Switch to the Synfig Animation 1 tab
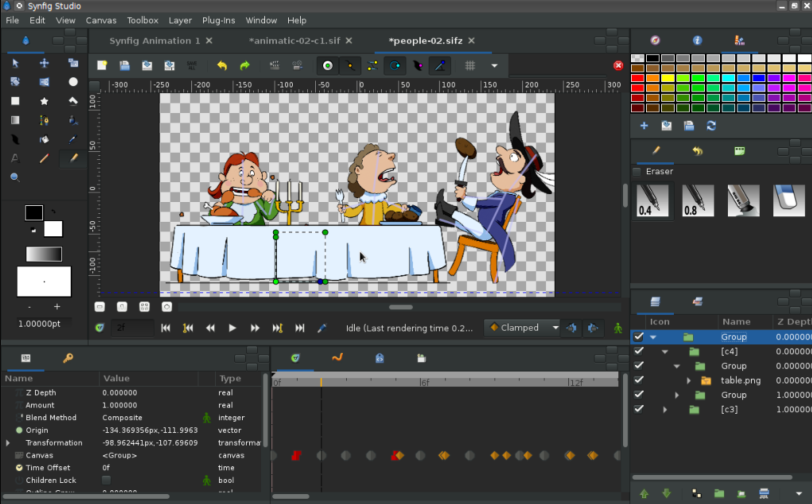This screenshot has width=812, height=504. point(154,40)
